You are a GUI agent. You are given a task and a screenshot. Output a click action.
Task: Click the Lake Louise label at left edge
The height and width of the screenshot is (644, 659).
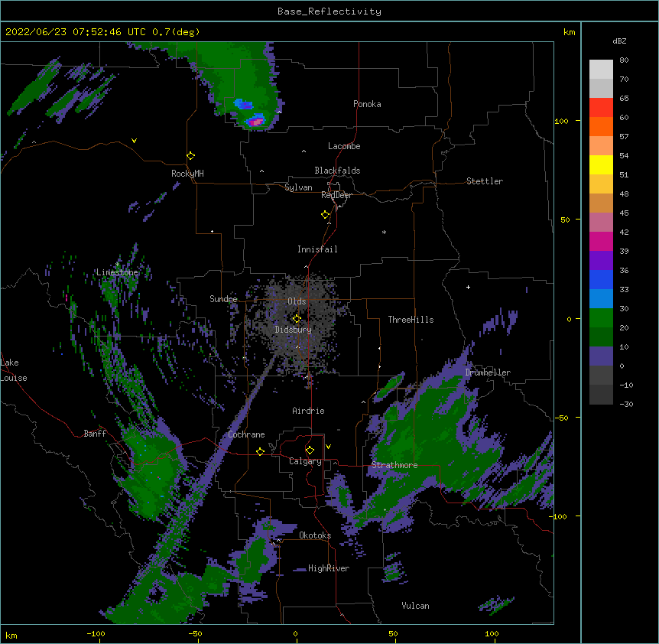click(x=14, y=370)
